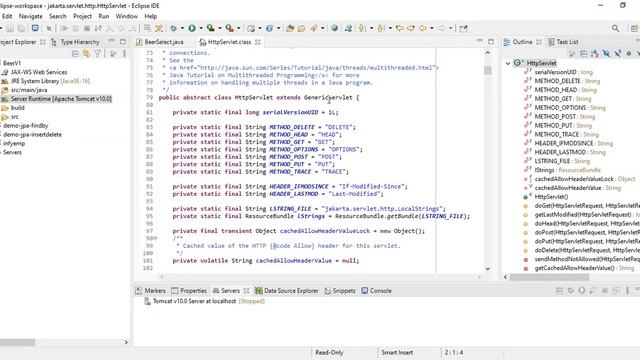Click the Open Perspective icon at far right
The image size is (640, 360).
634,28
